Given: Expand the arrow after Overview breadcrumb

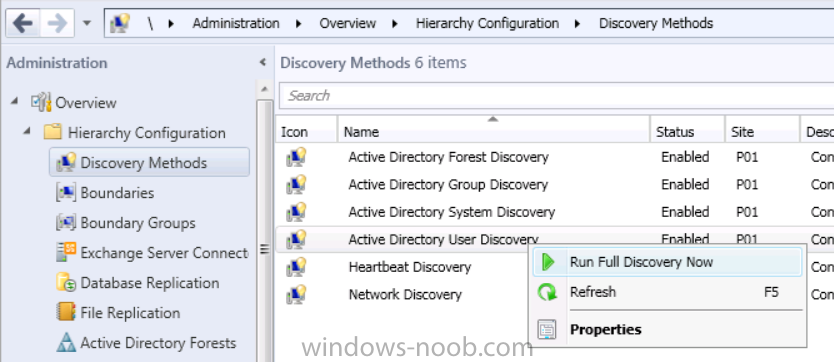Looking at the screenshot, I should [x=395, y=23].
